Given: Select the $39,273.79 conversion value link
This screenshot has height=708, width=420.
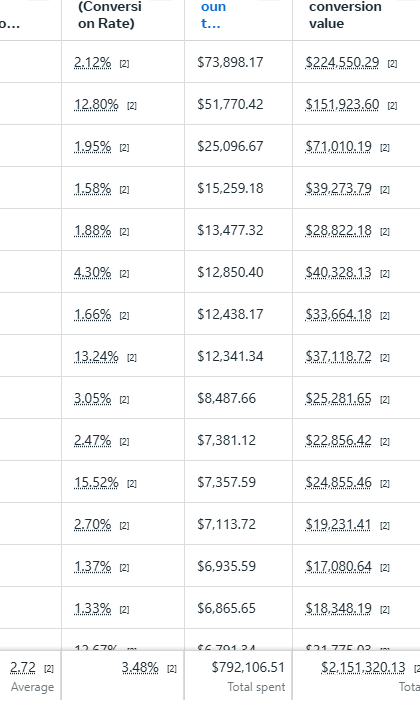Looking at the screenshot, I should (x=339, y=188).
